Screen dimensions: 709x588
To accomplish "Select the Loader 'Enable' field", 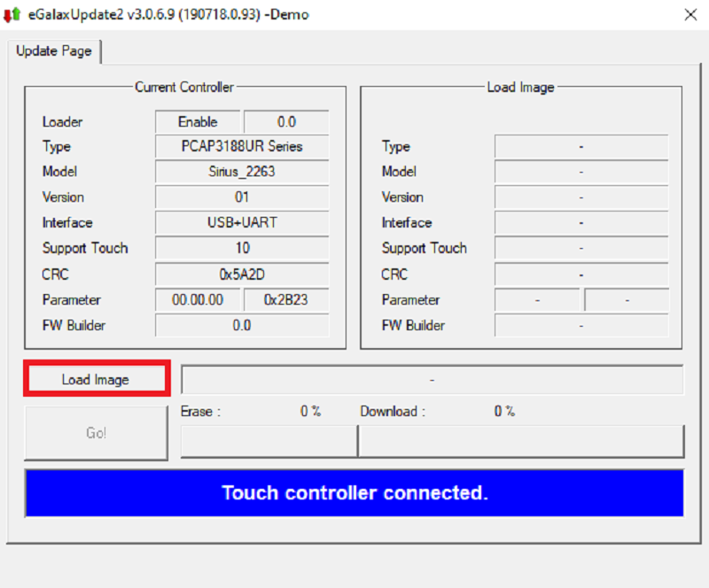I will click(x=198, y=122).
